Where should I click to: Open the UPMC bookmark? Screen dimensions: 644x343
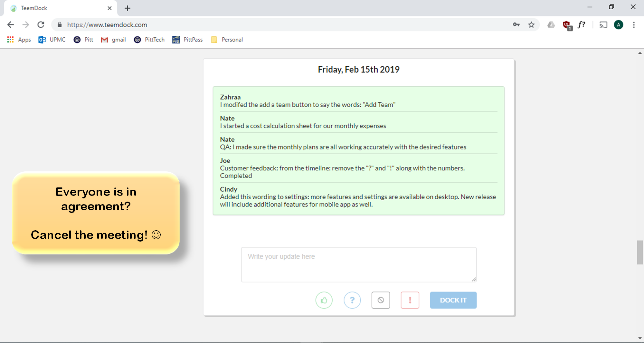[52, 40]
